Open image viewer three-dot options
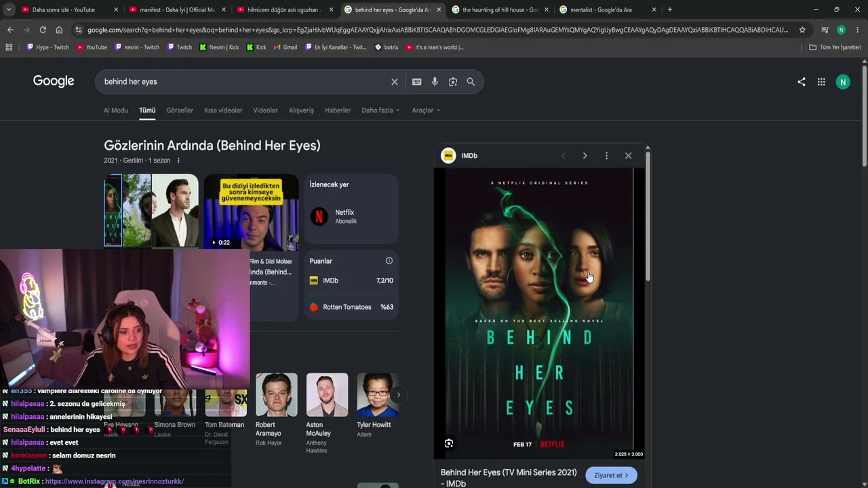868x488 pixels. [x=606, y=156]
